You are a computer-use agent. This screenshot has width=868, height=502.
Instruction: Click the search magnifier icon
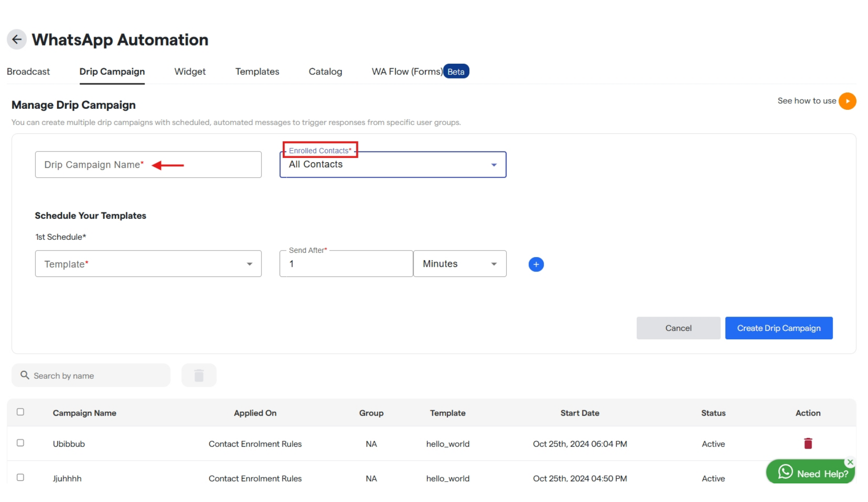pos(25,375)
